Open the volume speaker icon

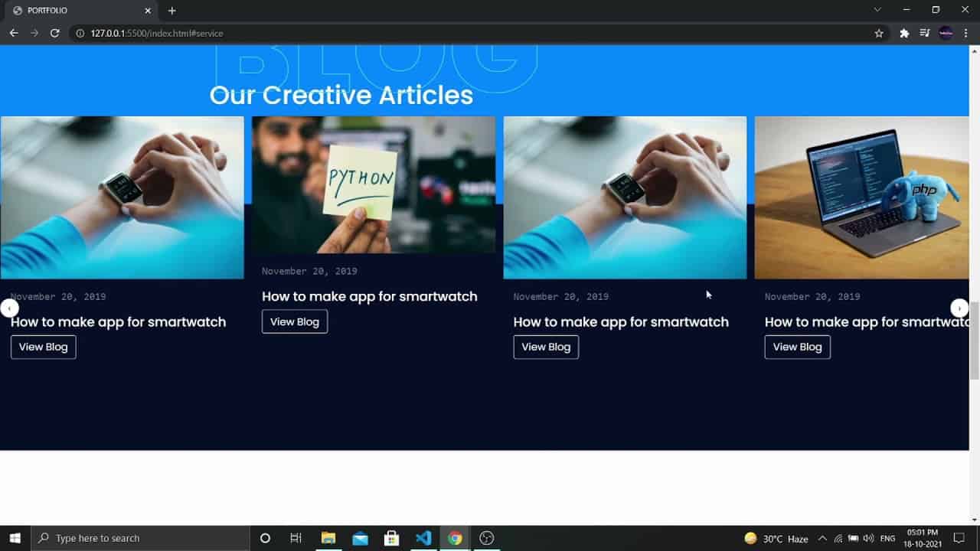868,539
